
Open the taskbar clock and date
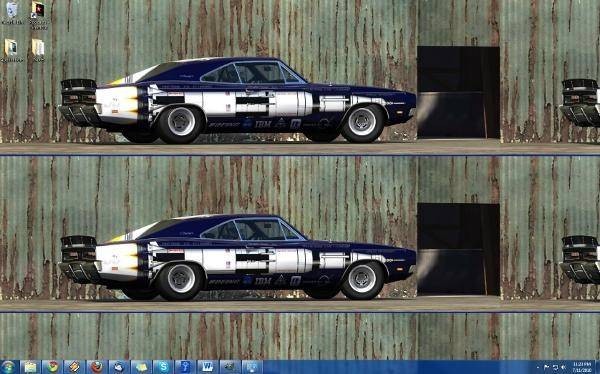582,367
